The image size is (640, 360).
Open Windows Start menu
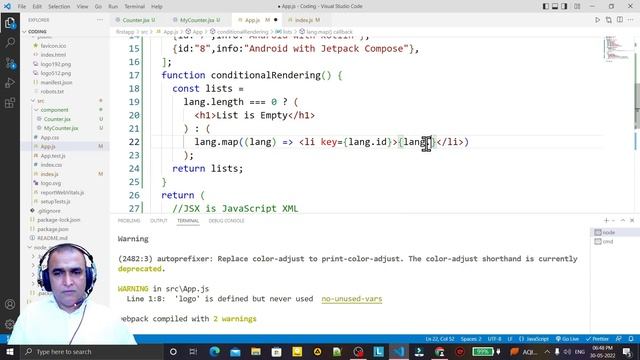(x=10, y=351)
